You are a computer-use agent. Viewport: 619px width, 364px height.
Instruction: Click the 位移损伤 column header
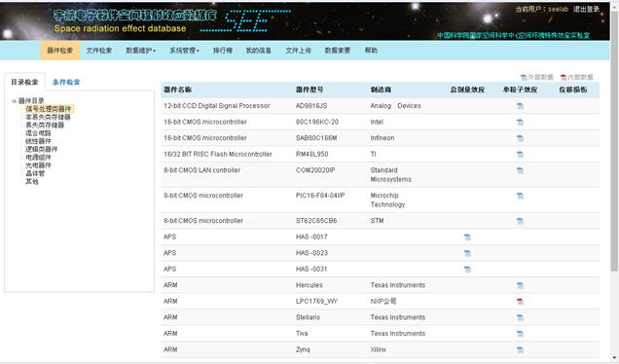click(x=573, y=90)
